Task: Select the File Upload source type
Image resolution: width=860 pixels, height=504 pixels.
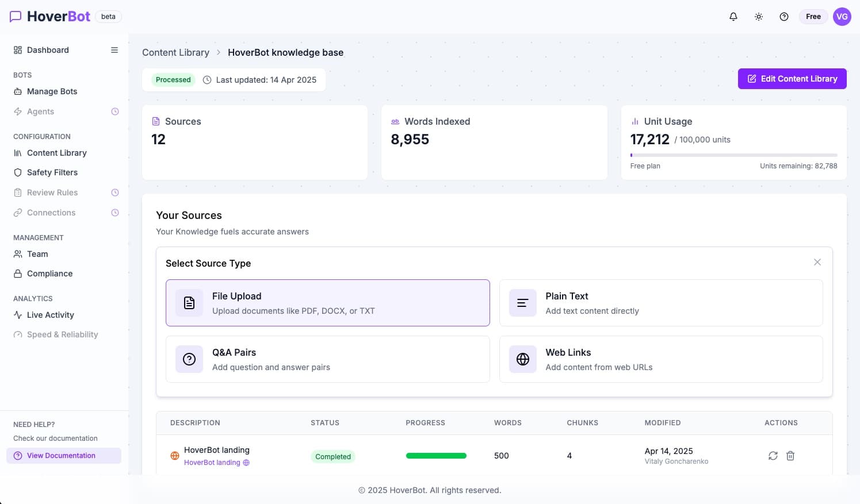Action: coord(328,302)
